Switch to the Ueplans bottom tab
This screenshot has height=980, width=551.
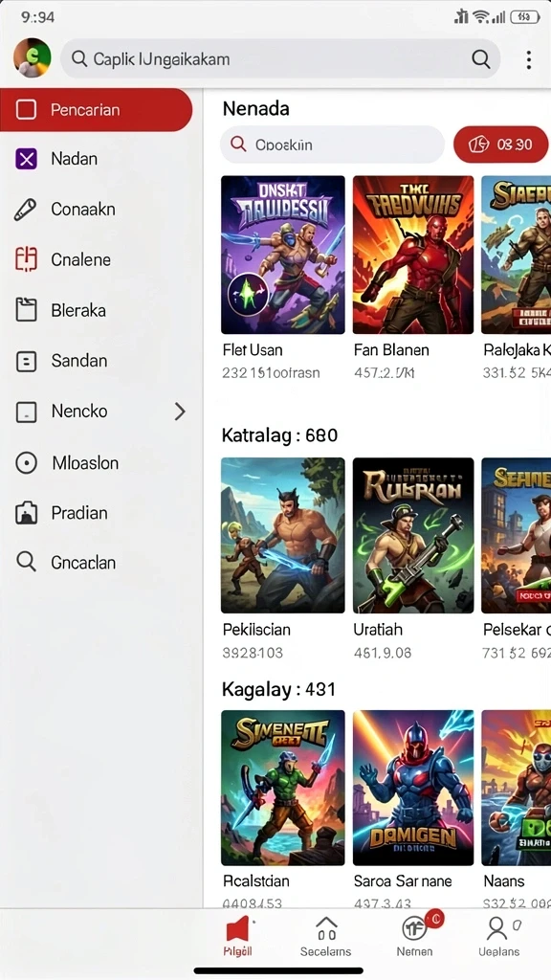point(498,936)
